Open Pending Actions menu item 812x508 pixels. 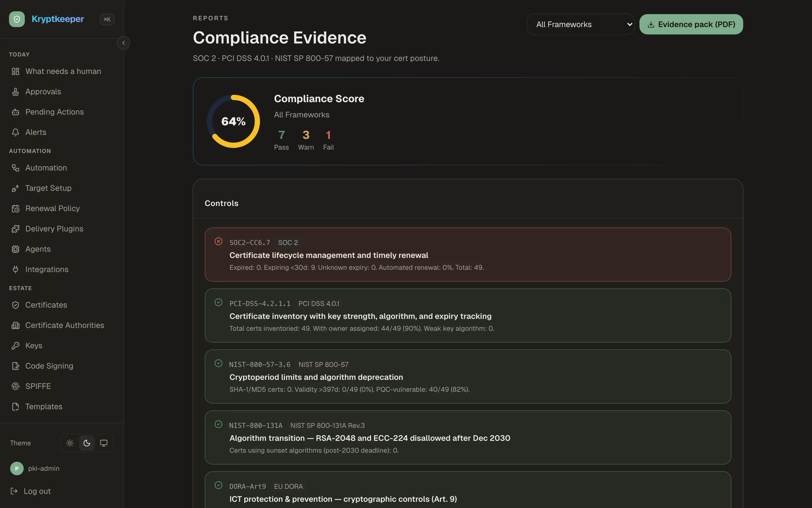[62, 112]
